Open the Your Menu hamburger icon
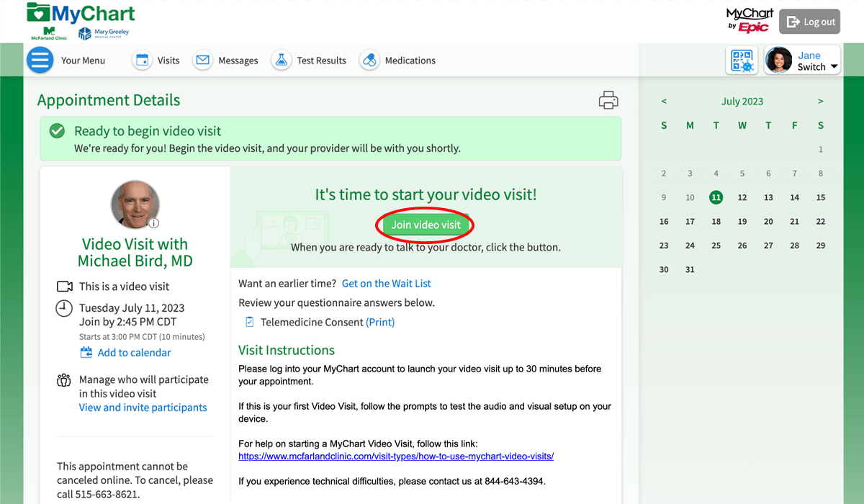Screen dimensions: 864x504 [40, 60]
